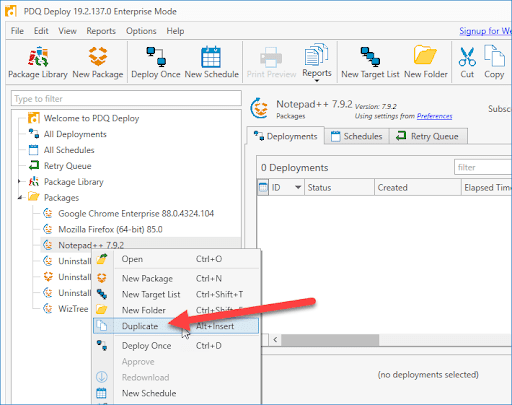
Task: Click the Notepad++ package header icon
Action: [259, 108]
